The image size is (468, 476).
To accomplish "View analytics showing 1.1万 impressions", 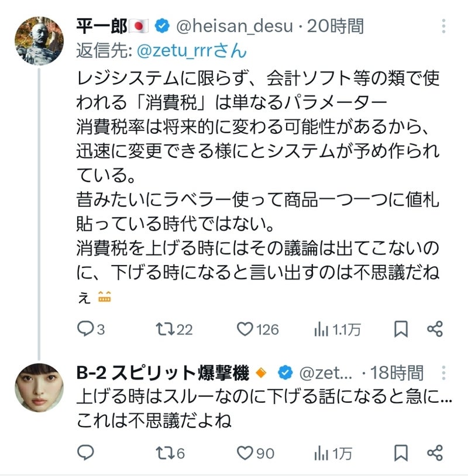I will [x=322, y=330].
